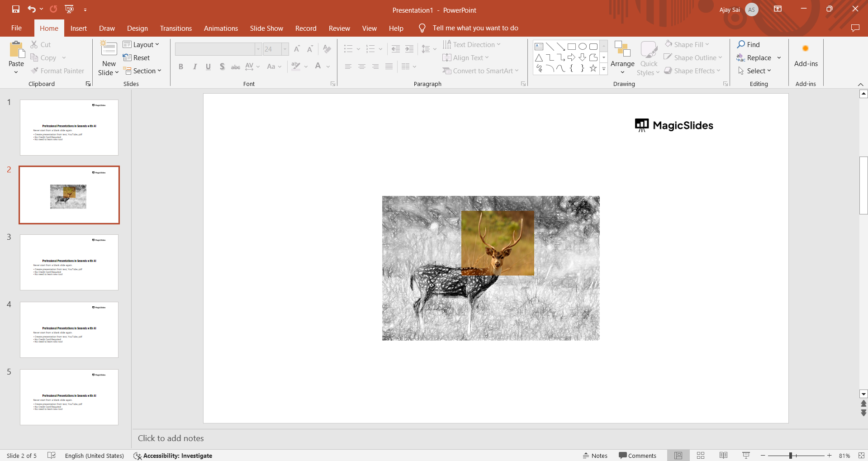Start slide show from status bar
Image resolution: width=868 pixels, height=461 pixels.
746,456
